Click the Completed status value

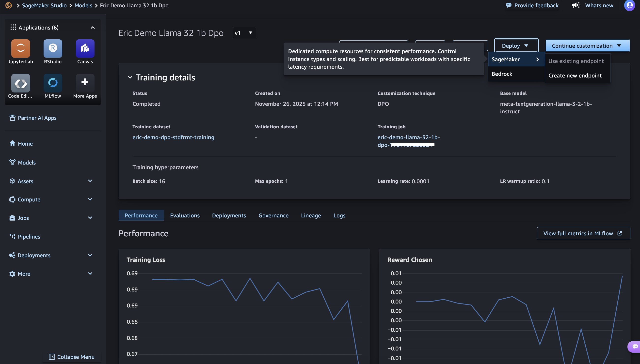point(146,104)
